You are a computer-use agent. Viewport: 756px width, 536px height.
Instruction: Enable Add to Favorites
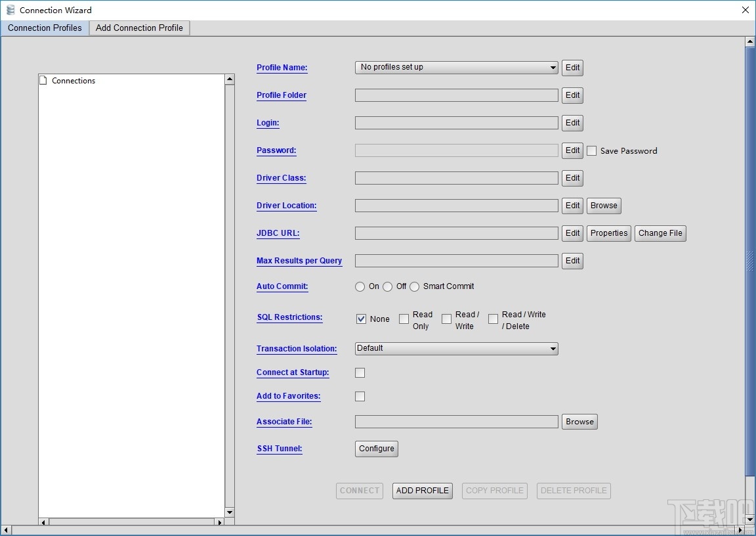pyautogui.click(x=360, y=396)
